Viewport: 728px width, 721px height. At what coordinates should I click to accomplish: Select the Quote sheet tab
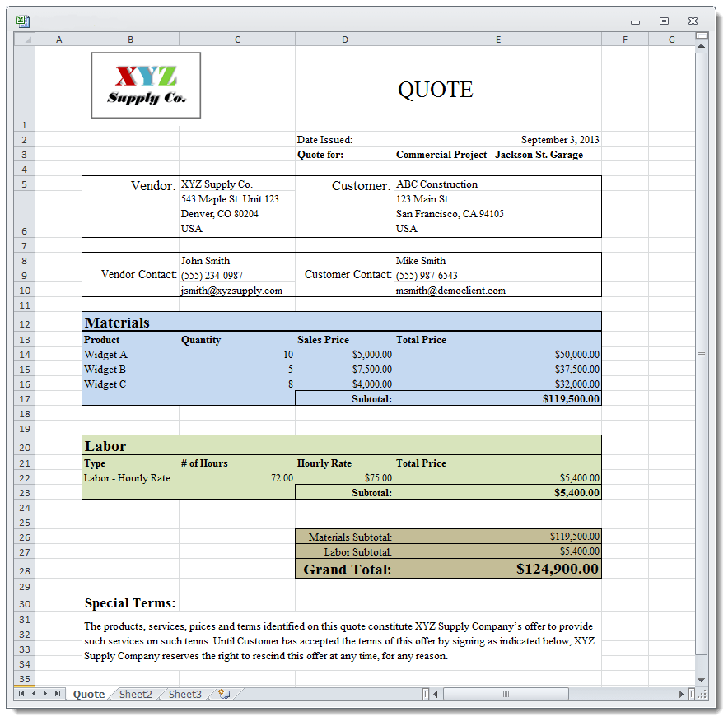click(89, 695)
